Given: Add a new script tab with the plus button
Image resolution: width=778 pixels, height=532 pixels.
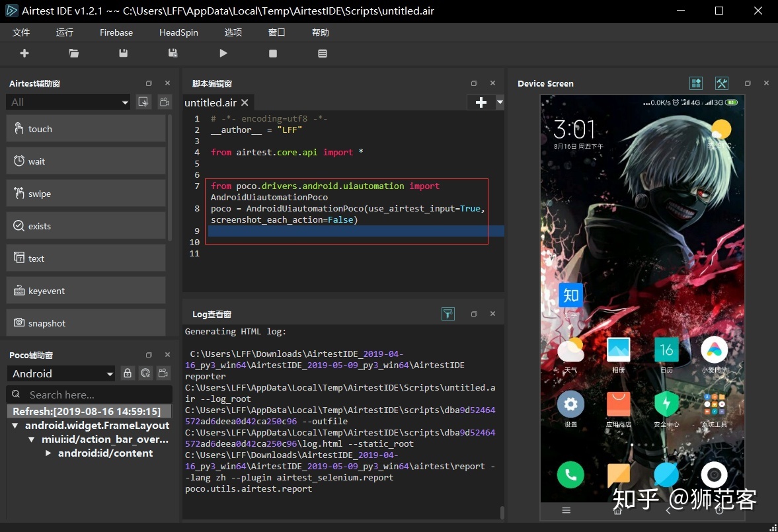Looking at the screenshot, I should [481, 102].
